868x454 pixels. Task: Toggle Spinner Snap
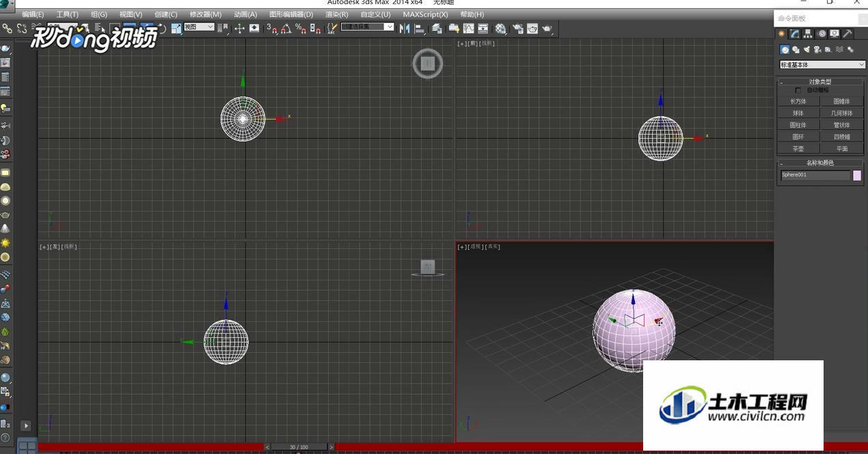315,28
